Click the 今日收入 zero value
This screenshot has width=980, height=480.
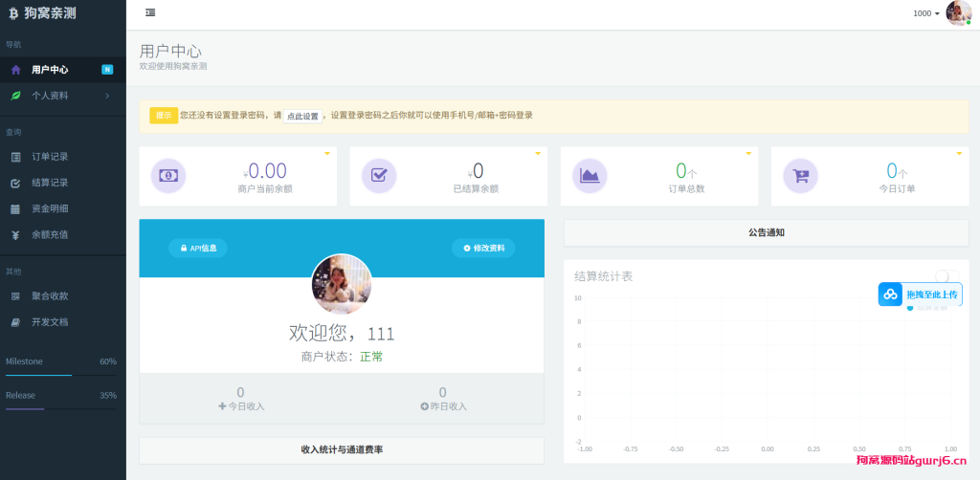point(240,393)
